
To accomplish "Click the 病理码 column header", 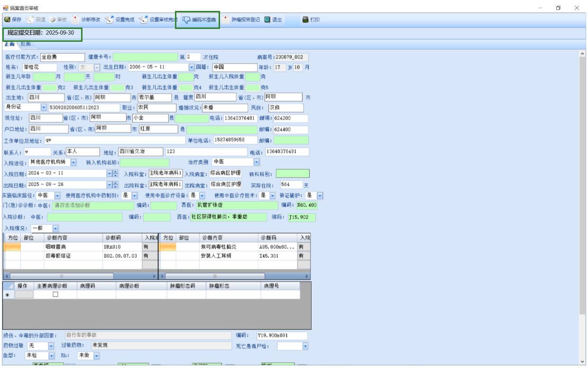I will pyautogui.click(x=96, y=286).
